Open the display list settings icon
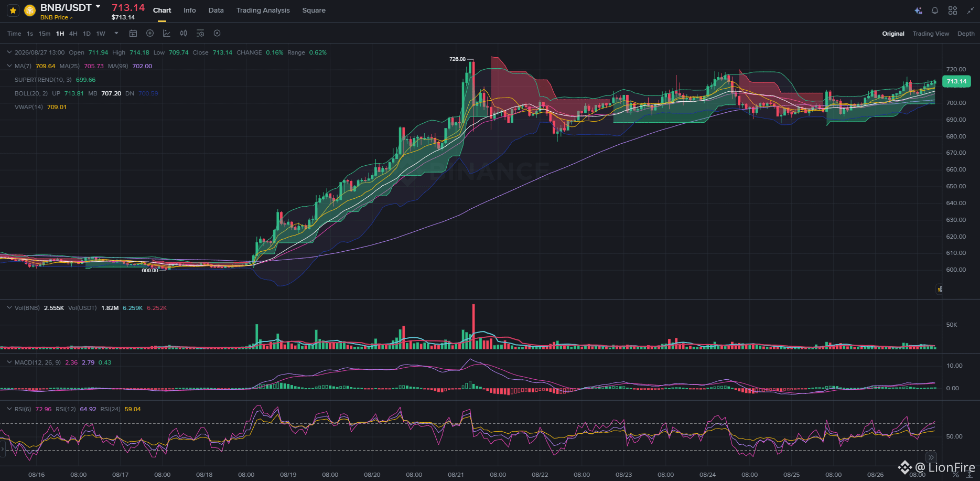Viewport: 980px width, 481px height. pyautogui.click(x=200, y=34)
